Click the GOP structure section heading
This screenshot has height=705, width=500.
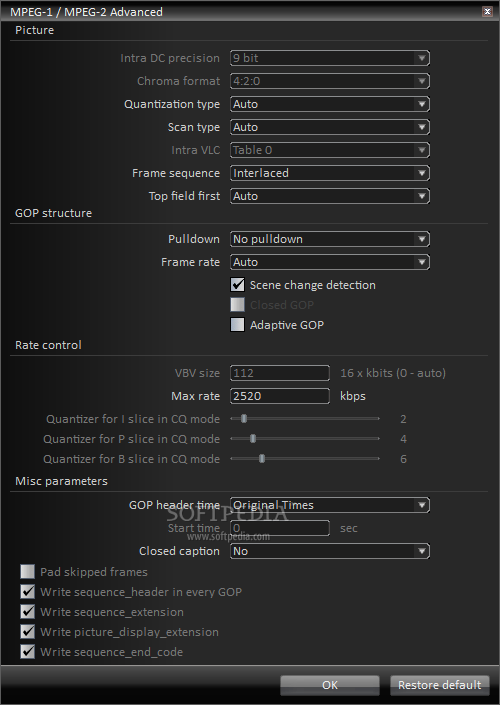[x=54, y=213]
